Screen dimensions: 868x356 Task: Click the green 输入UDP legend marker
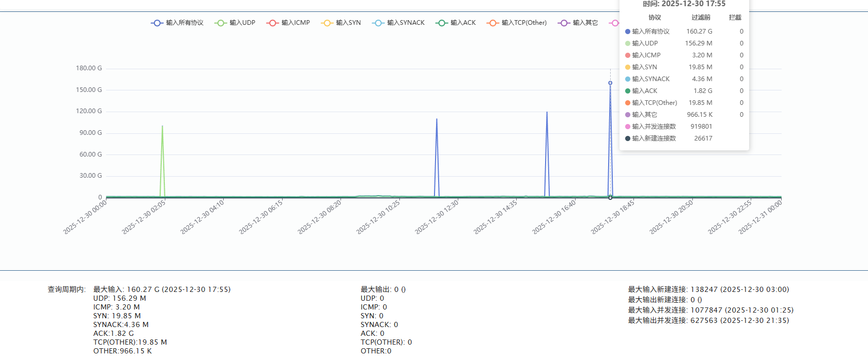[221, 23]
